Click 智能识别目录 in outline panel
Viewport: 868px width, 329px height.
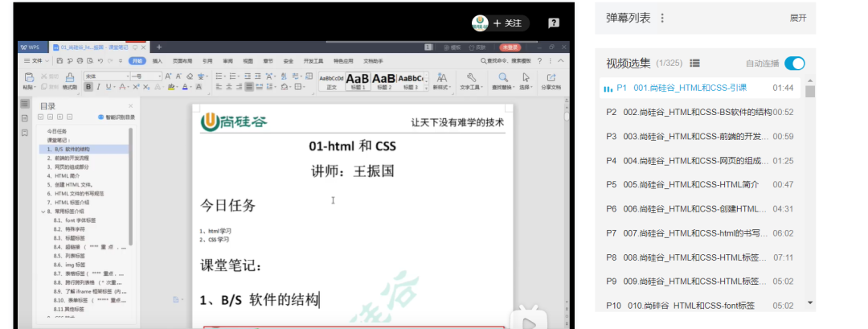(x=117, y=117)
